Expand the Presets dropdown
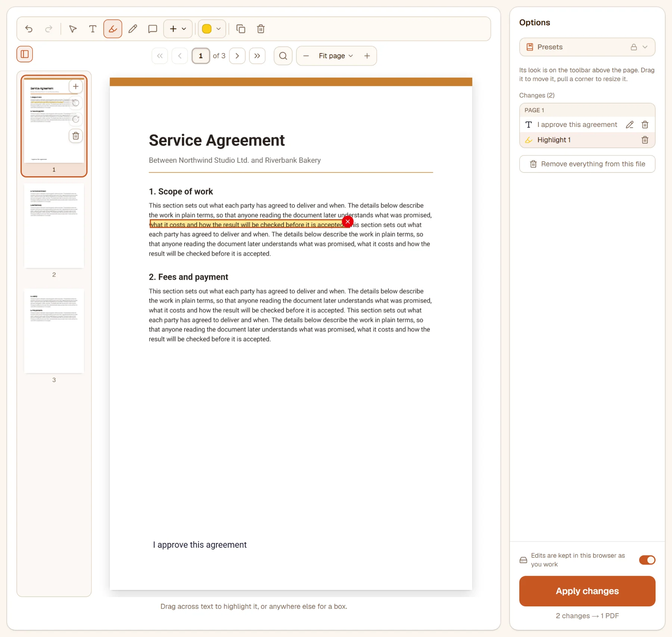The image size is (672, 637). click(587, 47)
